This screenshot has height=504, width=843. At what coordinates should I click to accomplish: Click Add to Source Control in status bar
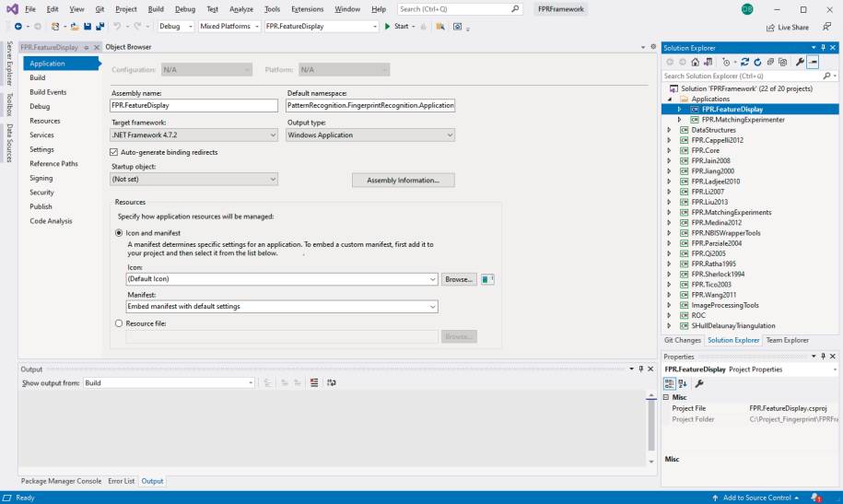pyautogui.click(x=755, y=498)
